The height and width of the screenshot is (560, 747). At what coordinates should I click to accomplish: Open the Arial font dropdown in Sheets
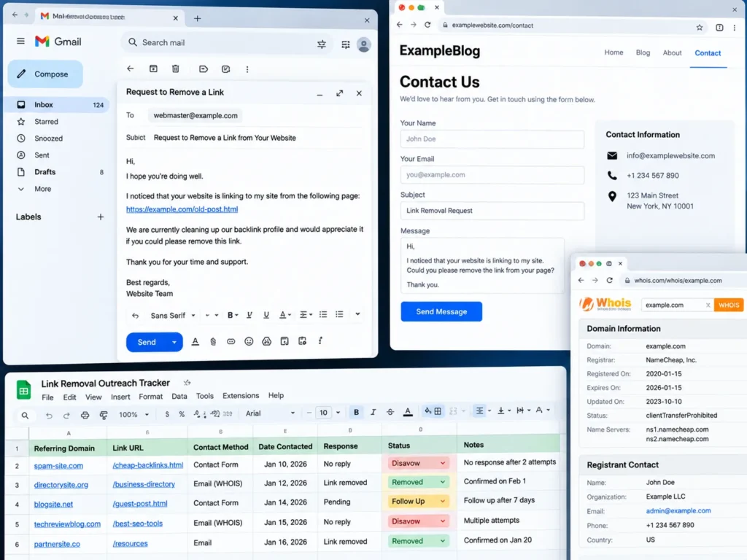[x=270, y=413]
